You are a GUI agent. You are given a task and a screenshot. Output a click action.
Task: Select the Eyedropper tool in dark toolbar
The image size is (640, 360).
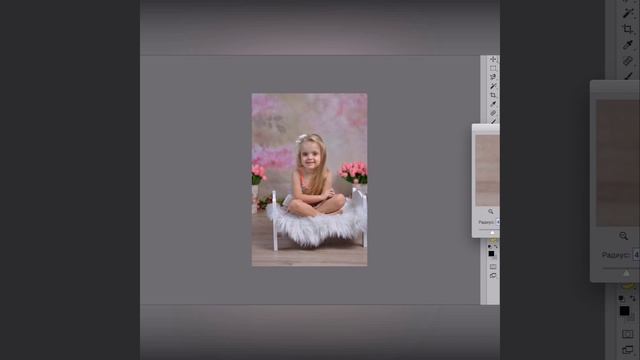(x=628, y=45)
